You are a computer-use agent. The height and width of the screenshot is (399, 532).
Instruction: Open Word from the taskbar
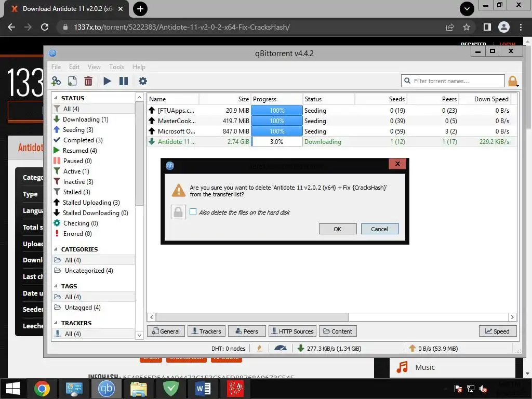click(x=203, y=389)
